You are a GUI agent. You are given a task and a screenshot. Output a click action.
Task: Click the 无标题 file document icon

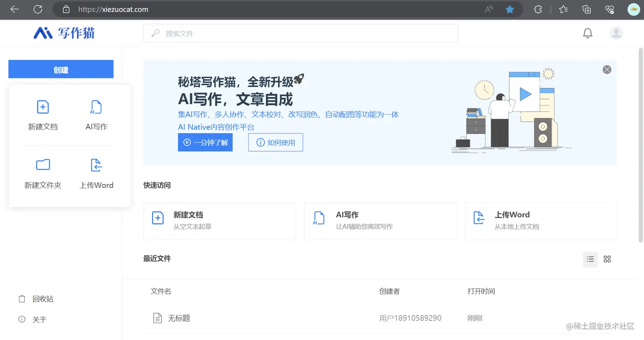tap(158, 318)
